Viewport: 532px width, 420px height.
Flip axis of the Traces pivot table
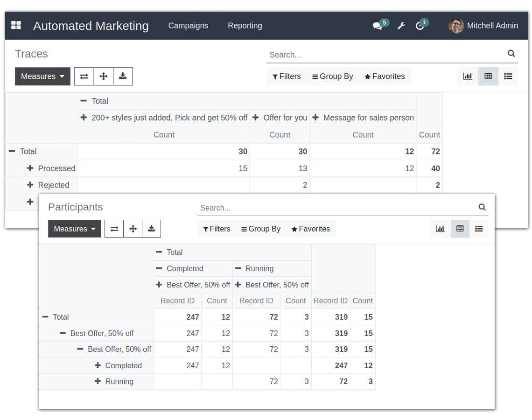84,76
